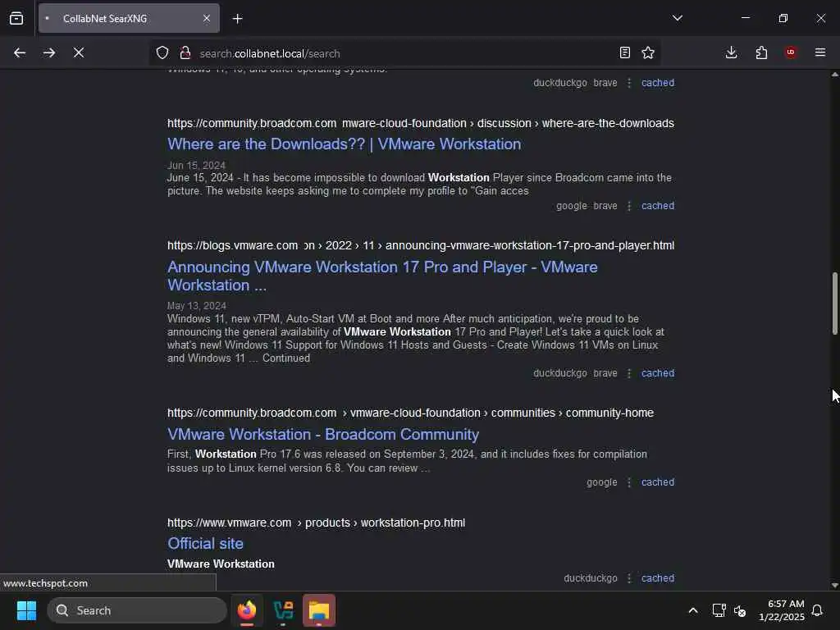Open the muted volume tray icon
The width and height of the screenshot is (840, 630).
741,610
